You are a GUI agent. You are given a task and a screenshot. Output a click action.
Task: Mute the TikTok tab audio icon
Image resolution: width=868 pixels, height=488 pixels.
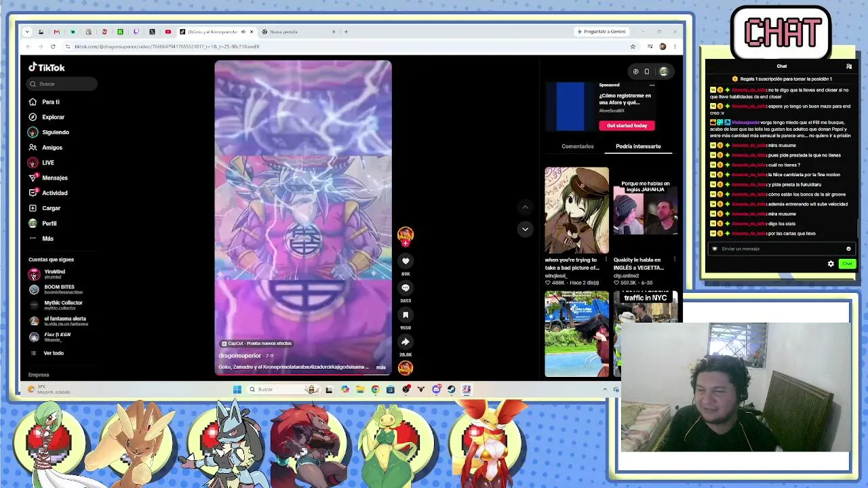click(243, 32)
